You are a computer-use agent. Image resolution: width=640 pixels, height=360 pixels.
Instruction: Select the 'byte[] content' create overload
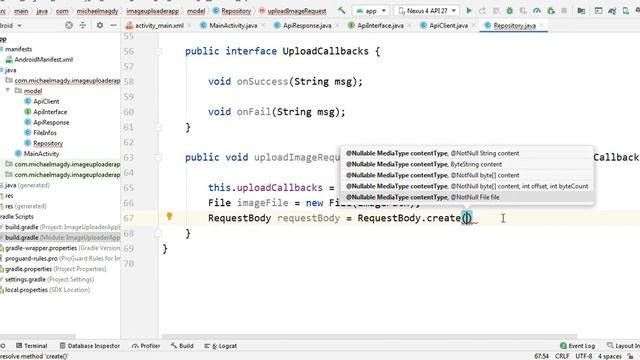click(467, 175)
